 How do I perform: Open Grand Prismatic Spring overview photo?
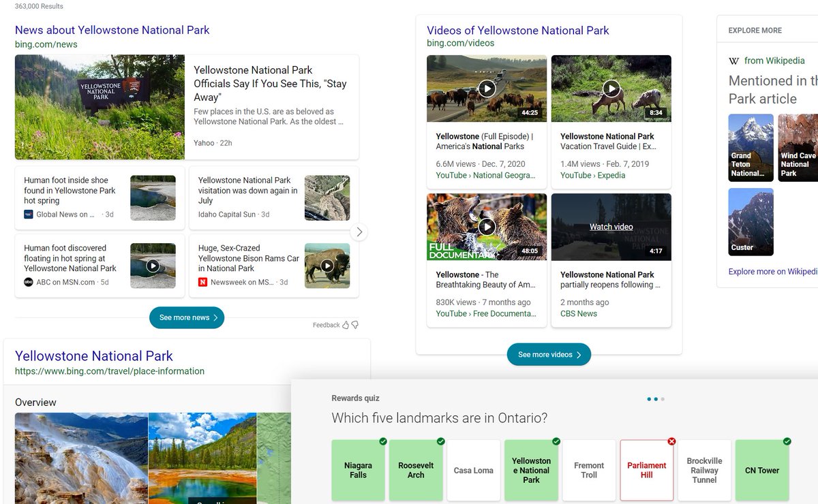(202, 458)
